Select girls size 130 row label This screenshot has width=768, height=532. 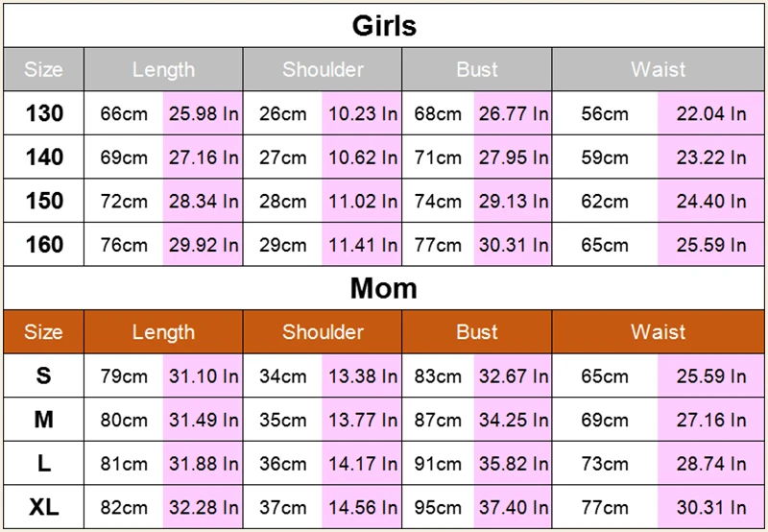coord(44,113)
